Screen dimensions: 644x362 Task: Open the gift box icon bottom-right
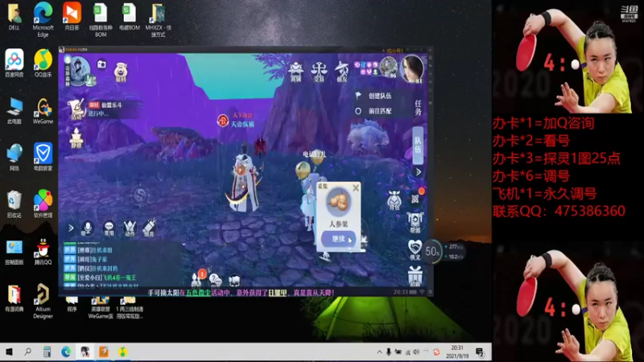(415, 276)
